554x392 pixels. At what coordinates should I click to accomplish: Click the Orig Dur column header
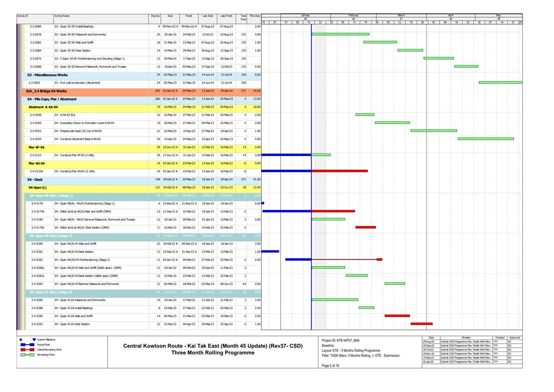pos(155,16)
